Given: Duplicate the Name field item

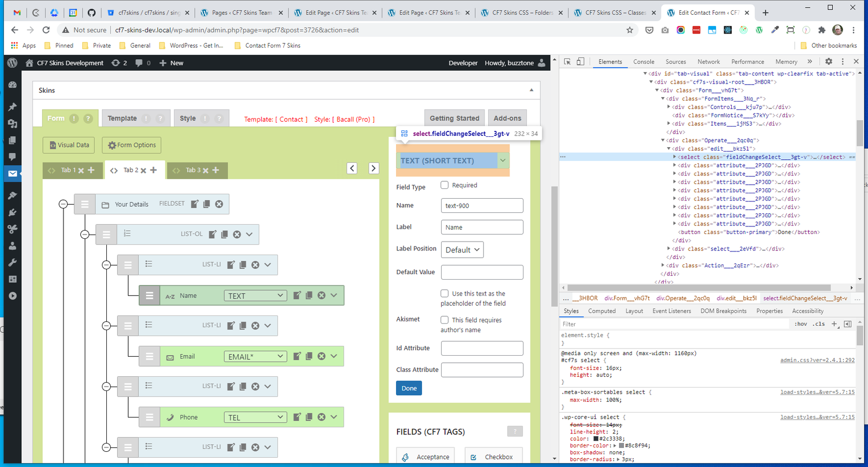Looking at the screenshot, I should [309, 295].
